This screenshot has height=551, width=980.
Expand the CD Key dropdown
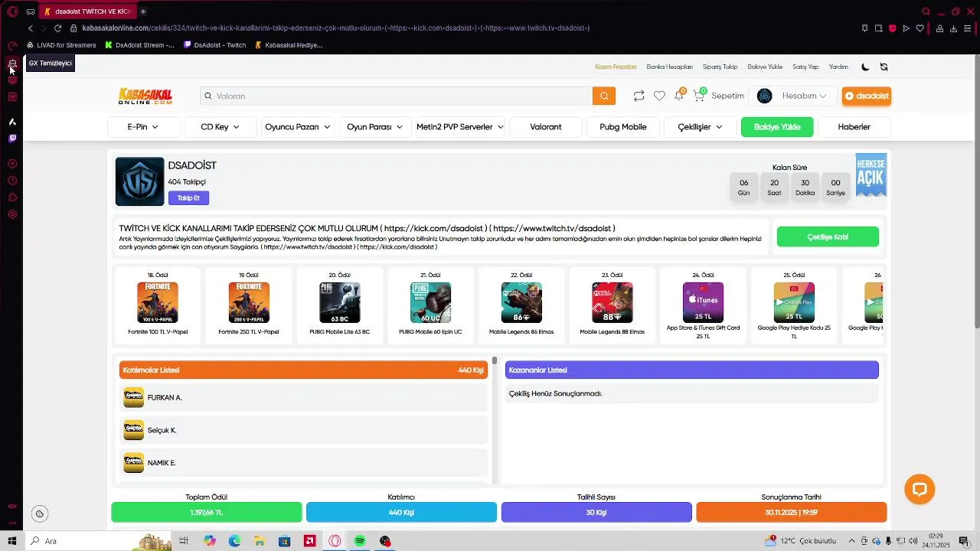coord(220,127)
